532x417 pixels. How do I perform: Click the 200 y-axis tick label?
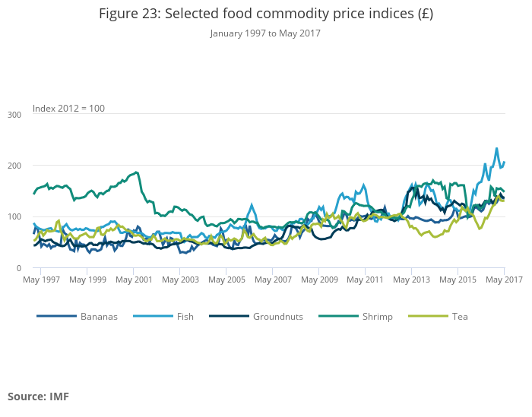click(x=14, y=166)
